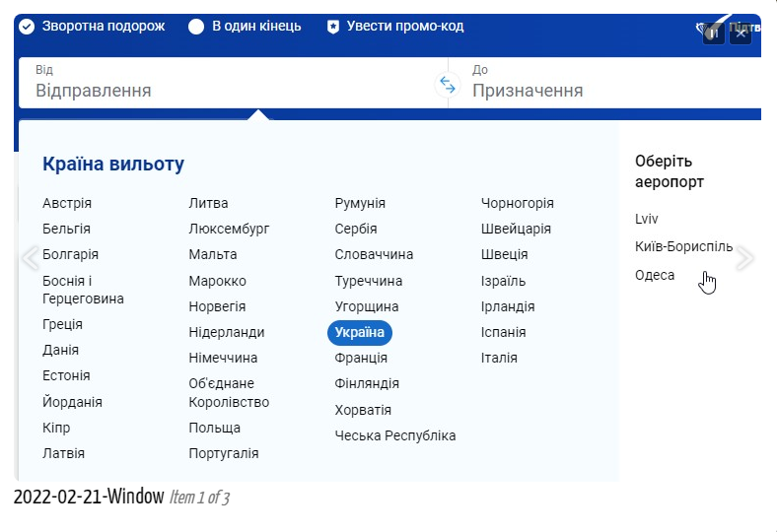Select country Румунія
This screenshot has height=532, width=777.
click(x=360, y=203)
